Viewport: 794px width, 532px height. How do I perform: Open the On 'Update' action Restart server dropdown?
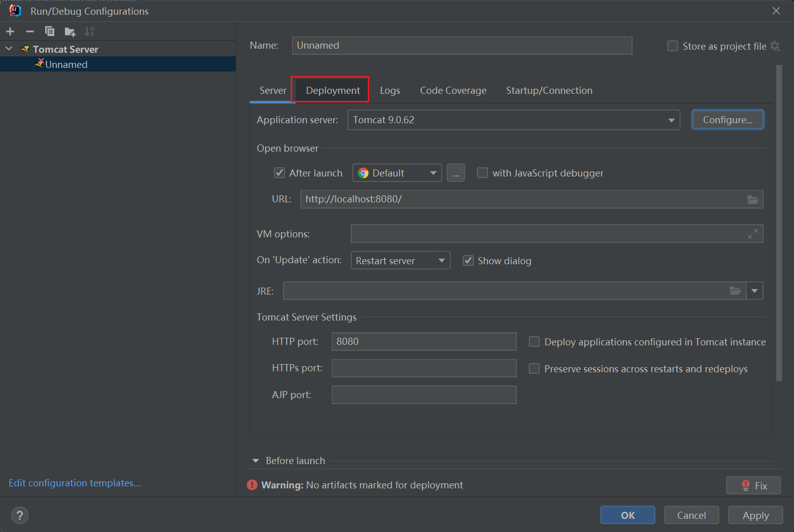[x=400, y=261]
